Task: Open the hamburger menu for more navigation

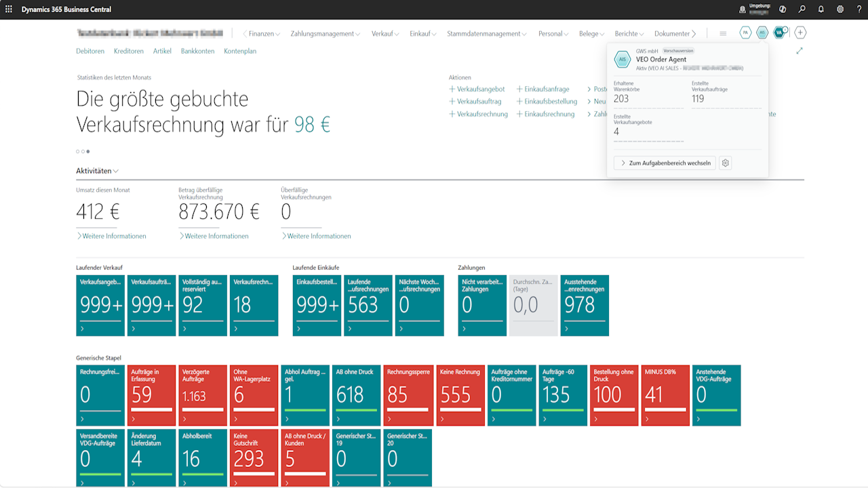Action: coord(723,33)
